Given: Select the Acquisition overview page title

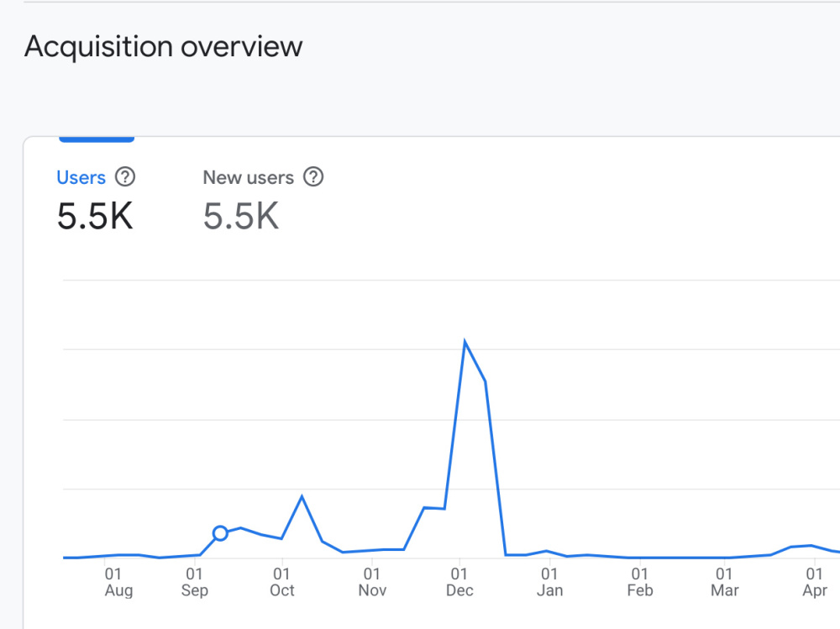Looking at the screenshot, I should 164,47.
